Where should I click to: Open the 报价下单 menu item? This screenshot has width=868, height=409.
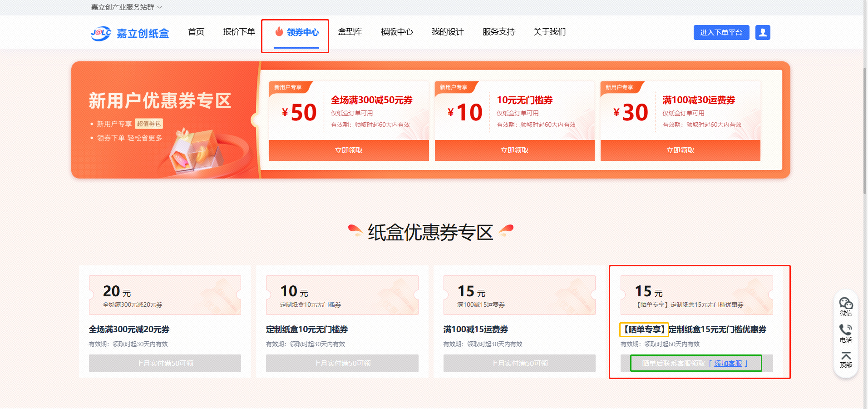239,32
